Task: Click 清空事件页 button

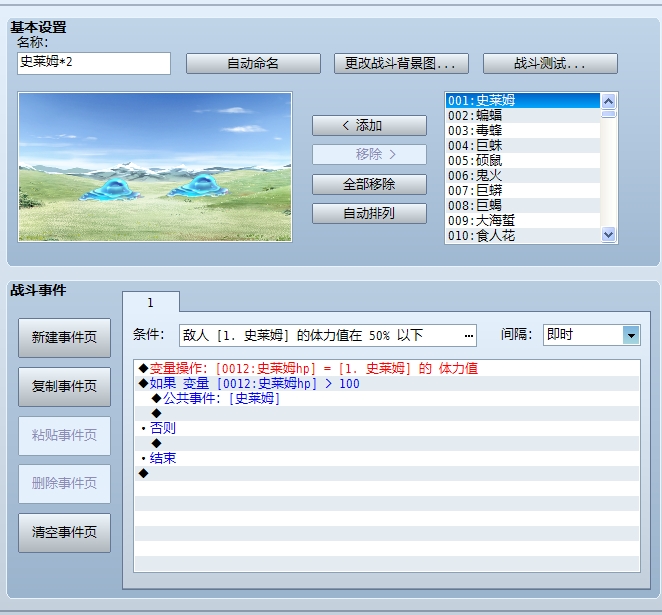Action: 65,532
